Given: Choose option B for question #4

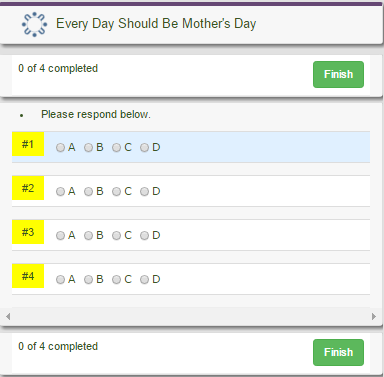Looking at the screenshot, I should [88, 280].
